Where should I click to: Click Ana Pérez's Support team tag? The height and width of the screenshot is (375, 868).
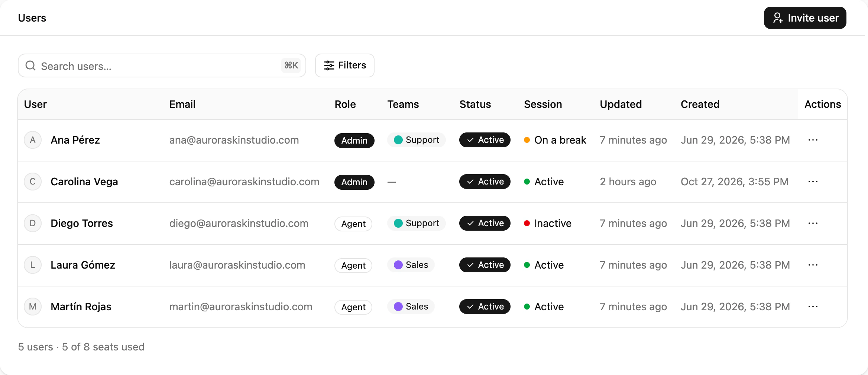tap(416, 140)
